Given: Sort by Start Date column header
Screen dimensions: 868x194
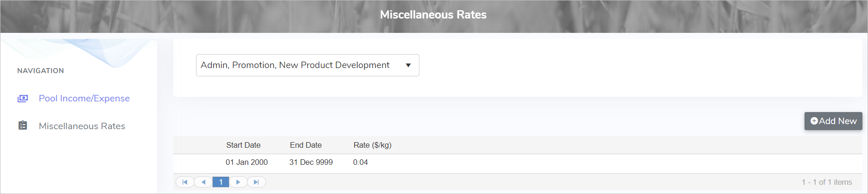Looking at the screenshot, I should click(x=243, y=145).
